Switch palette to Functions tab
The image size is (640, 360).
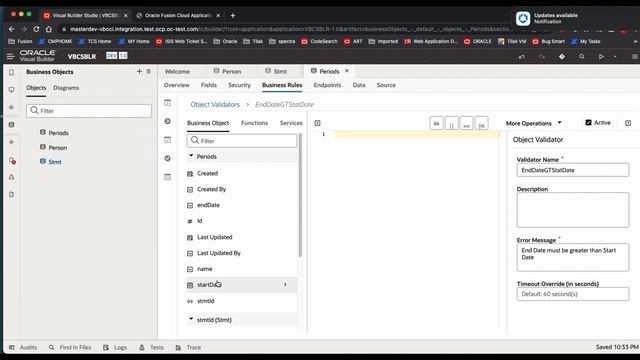click(x=254, y=123)
